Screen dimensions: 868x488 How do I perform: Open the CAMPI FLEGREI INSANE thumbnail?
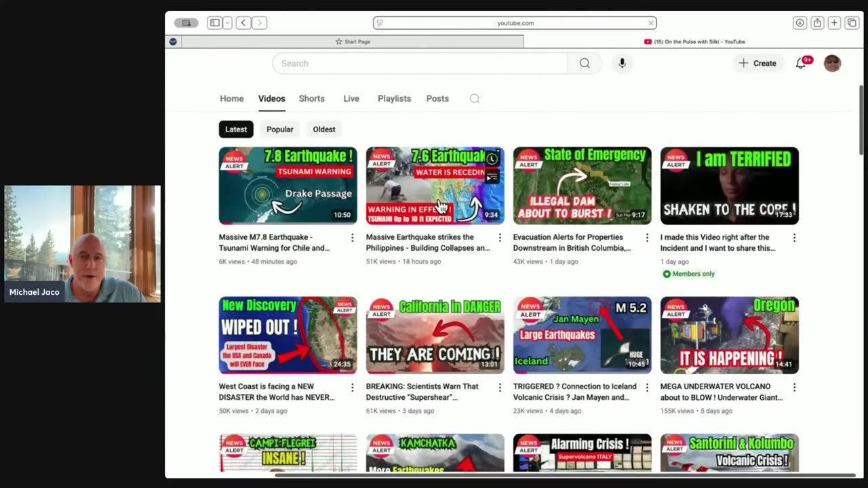pos(288,453)
